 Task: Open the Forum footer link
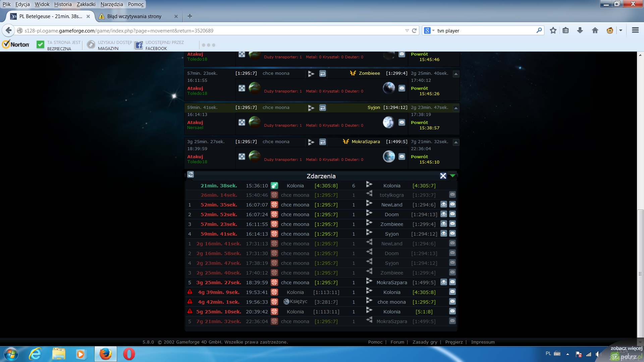click(x=397, y=342)
